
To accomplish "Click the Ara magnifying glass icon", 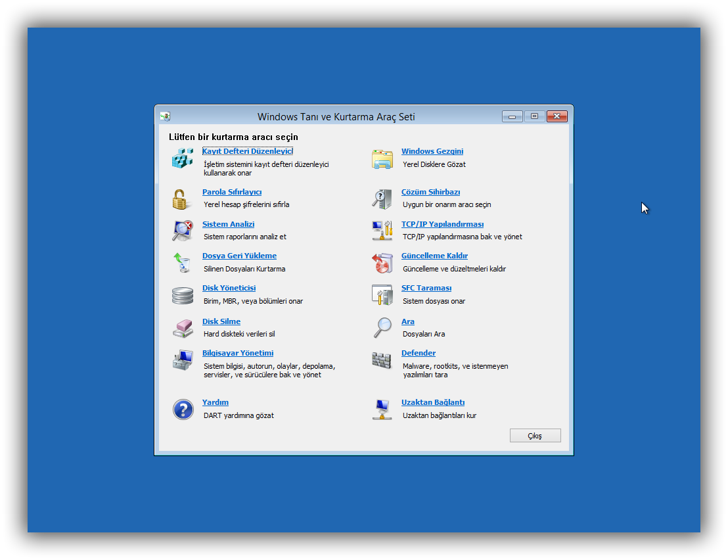I will (x=382, y=327).
